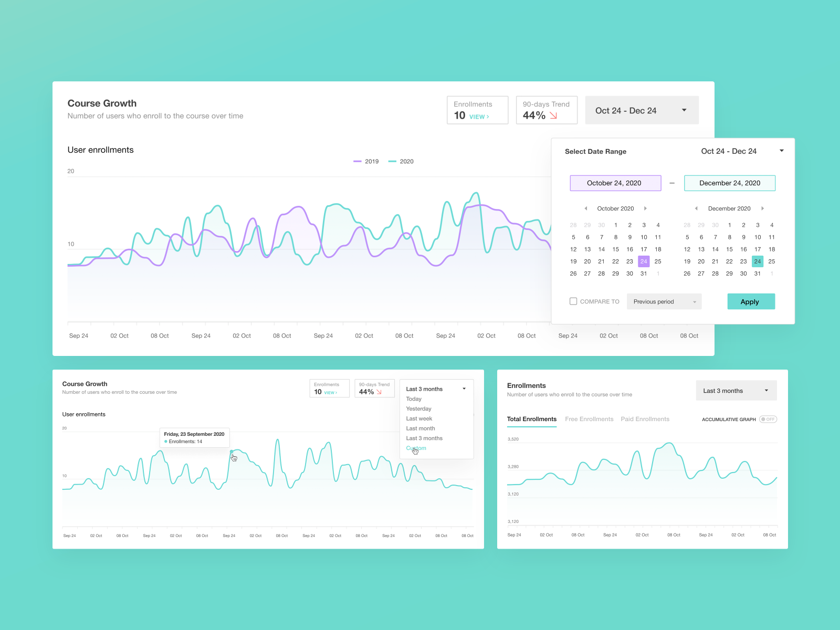Screen dimensions: 840x630
Task: Click the October 24, 2020 date input field
Action: 615,183
